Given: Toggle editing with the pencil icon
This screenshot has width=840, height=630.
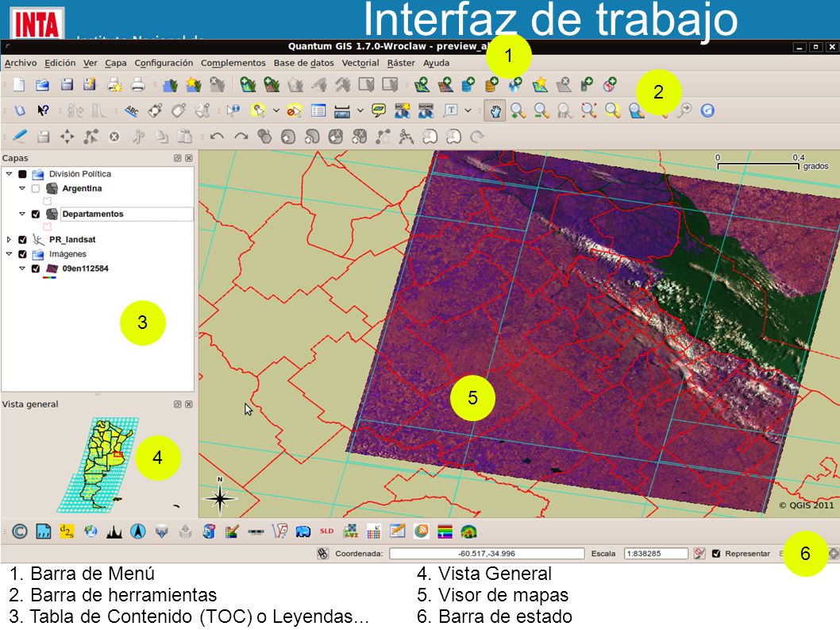Looking at the screenshot, I should tap(20, 136).
